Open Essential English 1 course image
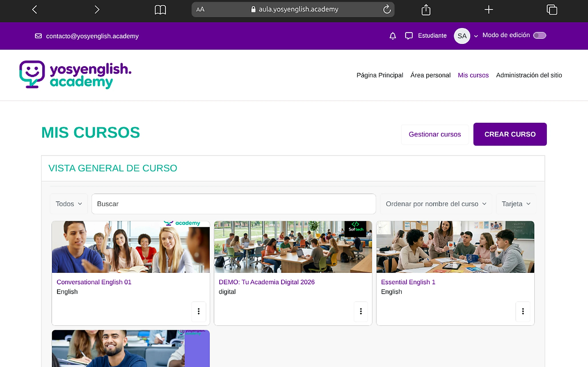Viewport: 588px width, 367px height. 455,247
